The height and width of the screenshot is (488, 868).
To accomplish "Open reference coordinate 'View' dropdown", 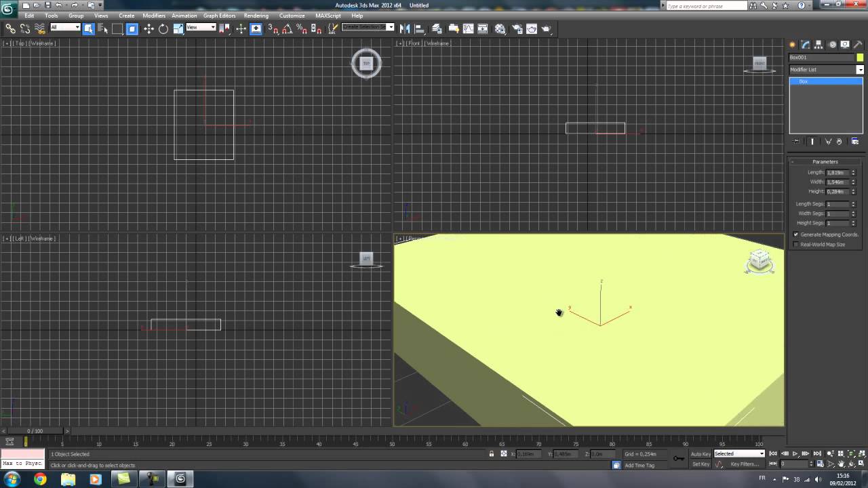I will pyautogui.click(x=201, y=28).
